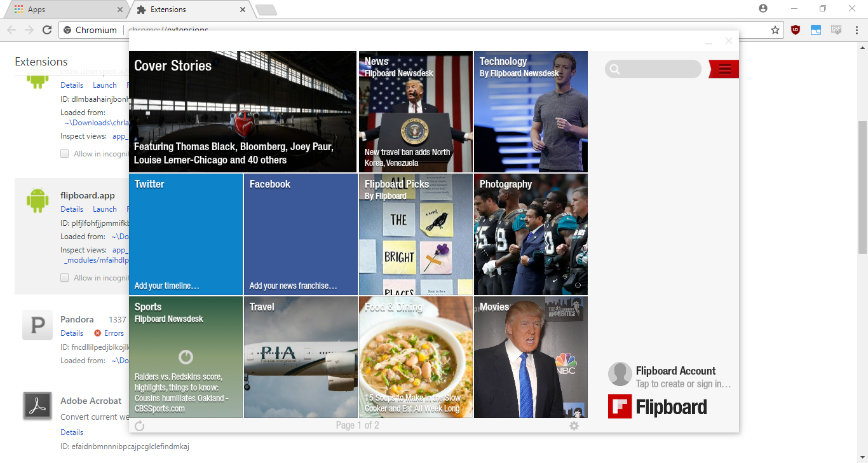The height and width of the screenshot is (463, 868).
Task: Toggle Allow in incognito for the first app
Action: point(65,154)
